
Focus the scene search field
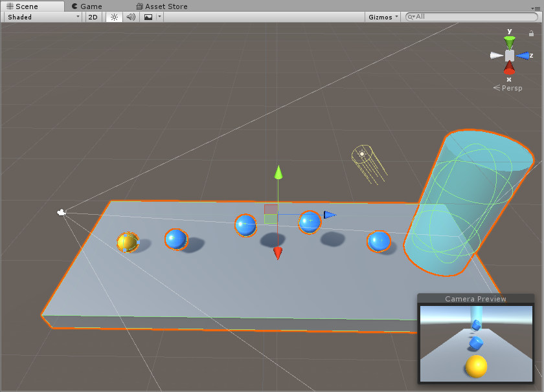[x=471, y=17]
